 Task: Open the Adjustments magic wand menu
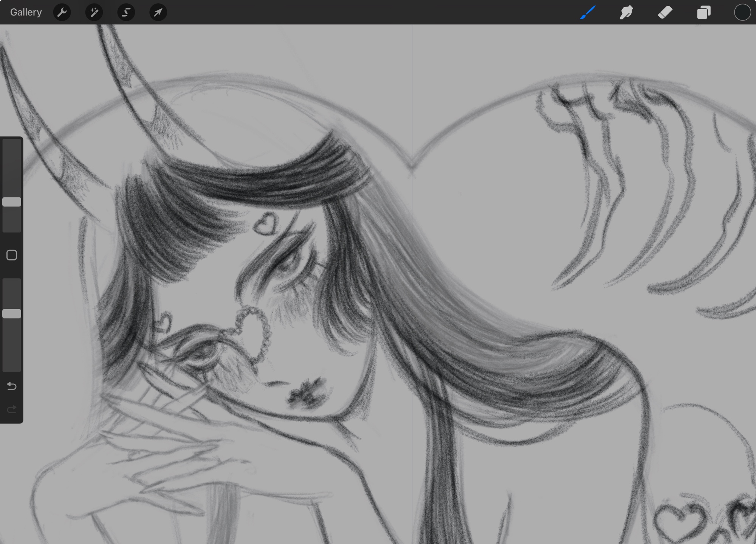(x=94, y=12)
